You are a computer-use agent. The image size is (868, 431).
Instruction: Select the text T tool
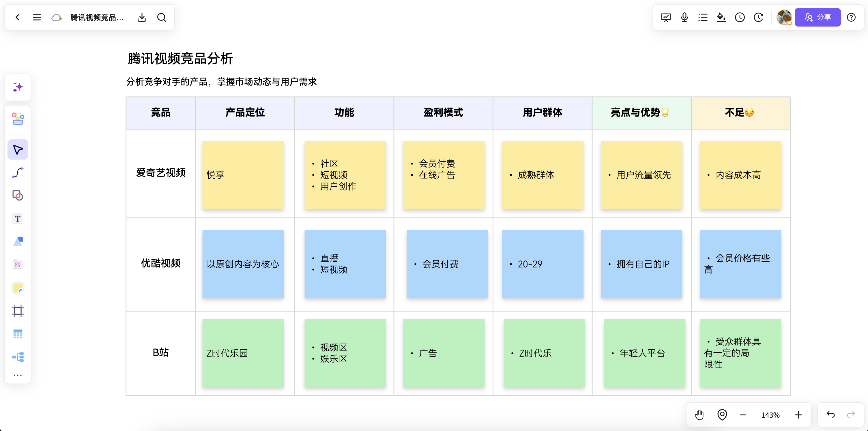click(x=18, y=219)
